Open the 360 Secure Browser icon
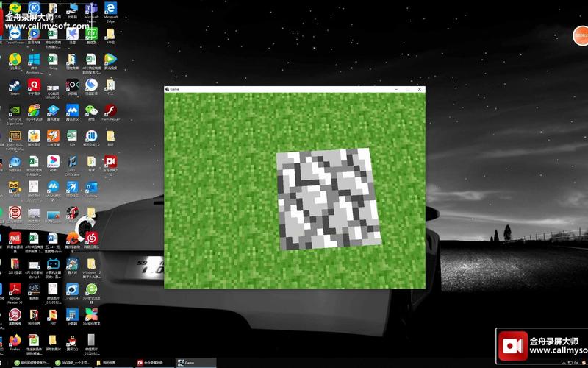The width and height of the screenshot is (588, 368). (91, 289)
